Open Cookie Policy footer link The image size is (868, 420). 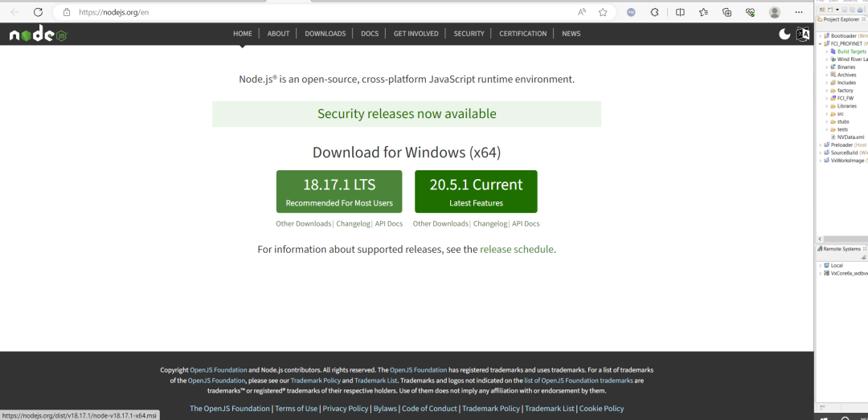(x=602, y=409)
